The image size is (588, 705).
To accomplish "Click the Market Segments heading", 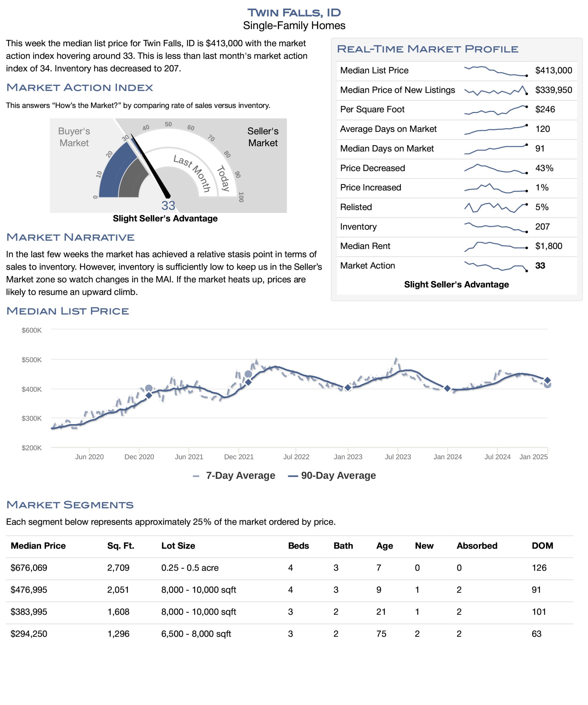I will coord(70,505).
